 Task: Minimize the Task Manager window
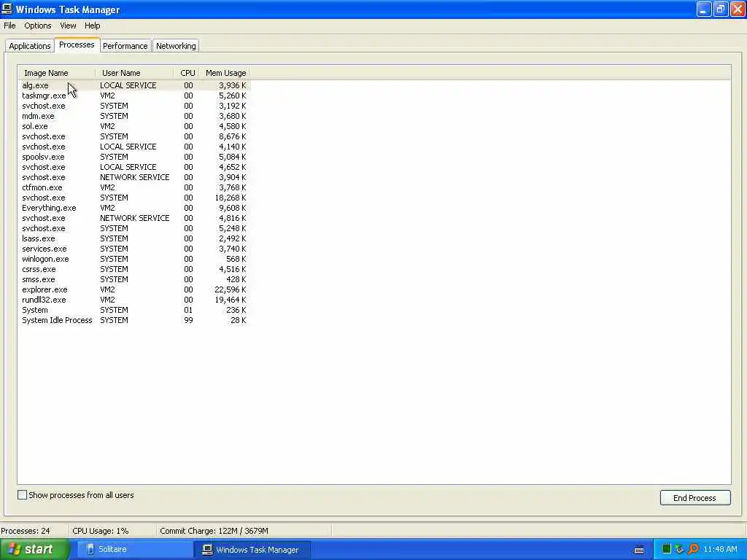click(x=704, y=9)
